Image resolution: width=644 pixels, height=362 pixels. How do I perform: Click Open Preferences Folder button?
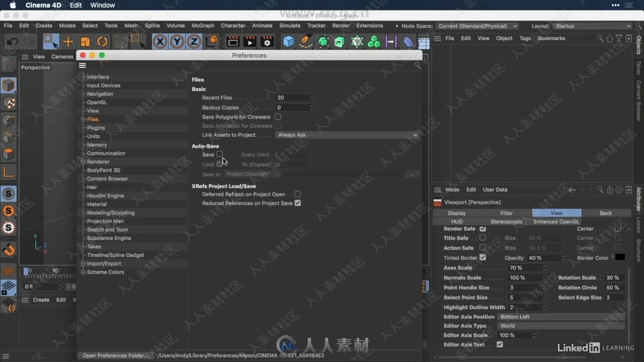click(116, 355)
